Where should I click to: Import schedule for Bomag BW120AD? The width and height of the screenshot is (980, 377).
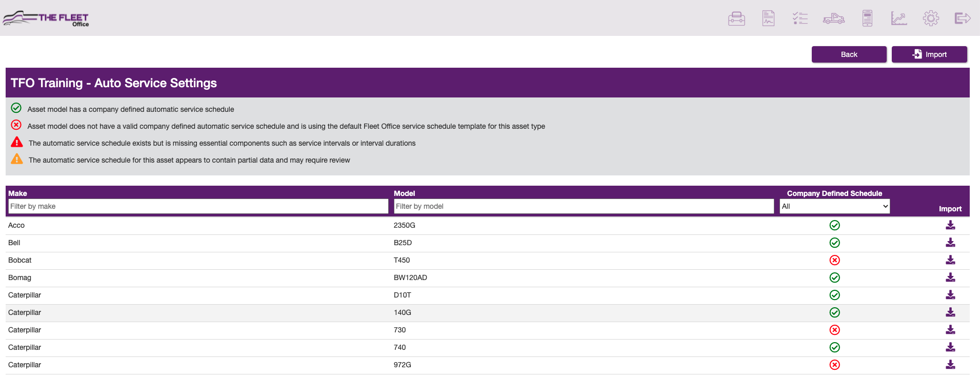click(950, 277)
